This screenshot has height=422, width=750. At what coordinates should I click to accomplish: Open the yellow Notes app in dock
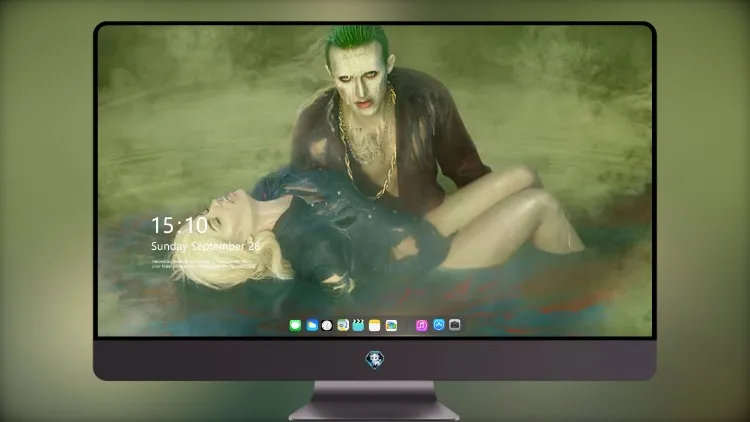(375, 326)
